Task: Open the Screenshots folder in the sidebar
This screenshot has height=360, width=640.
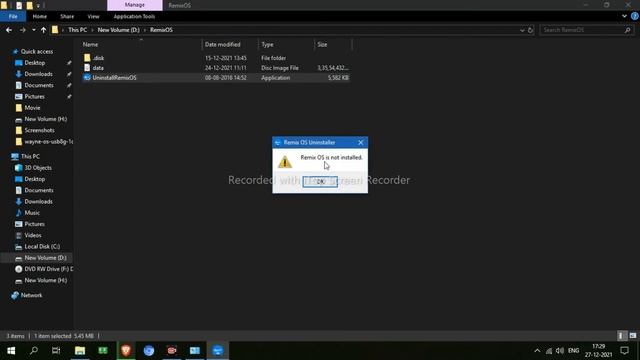Action: [x=39, y=130]
